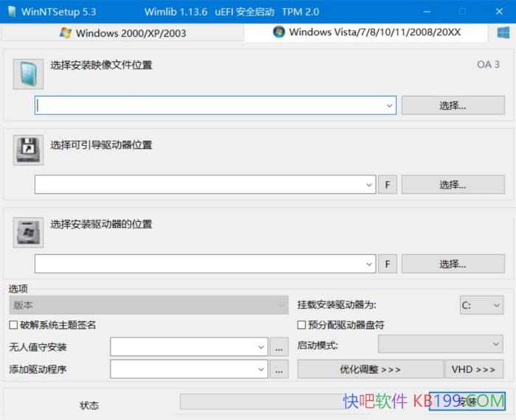Toggle the 预分配驱动器盘符 checkbox
The image size is (516, 420).
tap(301, 325)
